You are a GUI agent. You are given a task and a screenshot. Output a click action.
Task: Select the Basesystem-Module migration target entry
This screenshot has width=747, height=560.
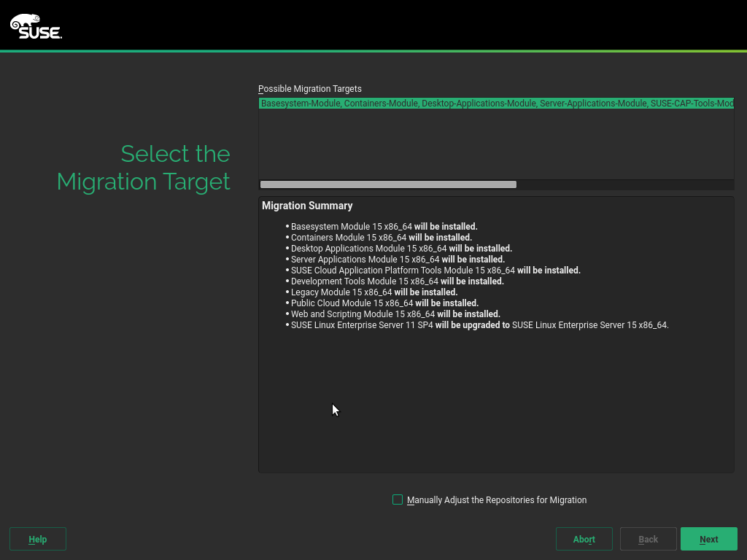(496, 104)
